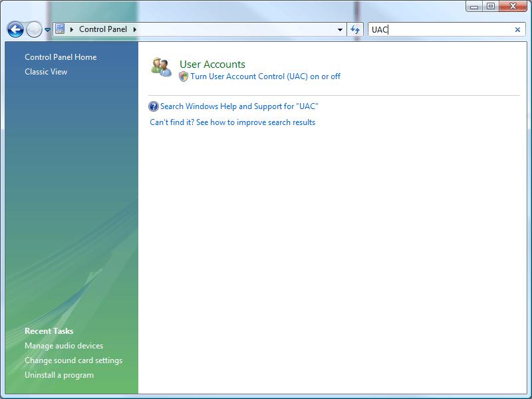Viewport: 532px width, 399px height.
Task: Click the UAC shield icon
Action: (184, 76)
